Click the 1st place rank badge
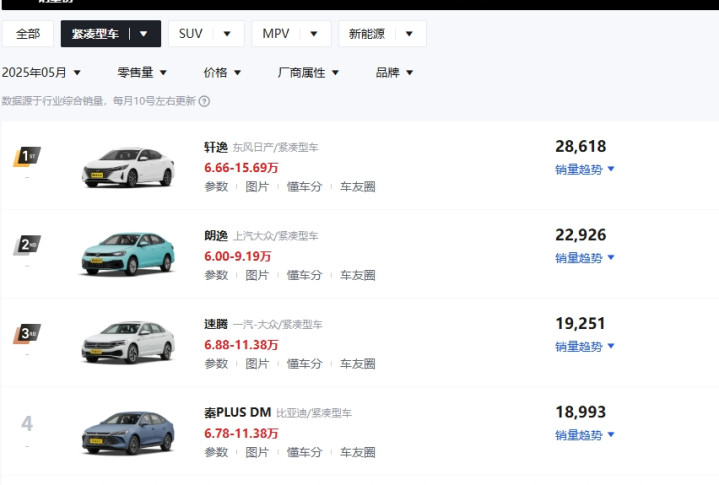The width and height of the screenshot is (719, 485). point(27,157)
